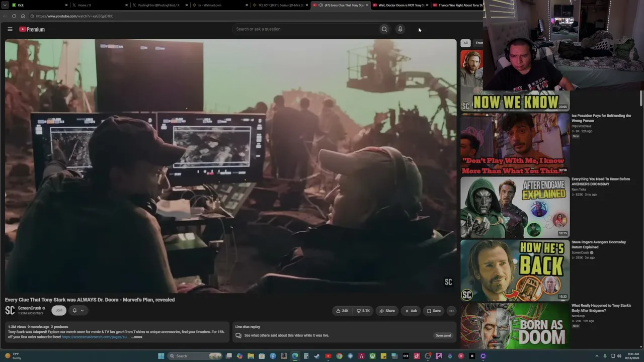Viewport: 644px width, 362px height.
Task: Open 'Don't Play With Me' video thumbnail
Action: [515, 144]
